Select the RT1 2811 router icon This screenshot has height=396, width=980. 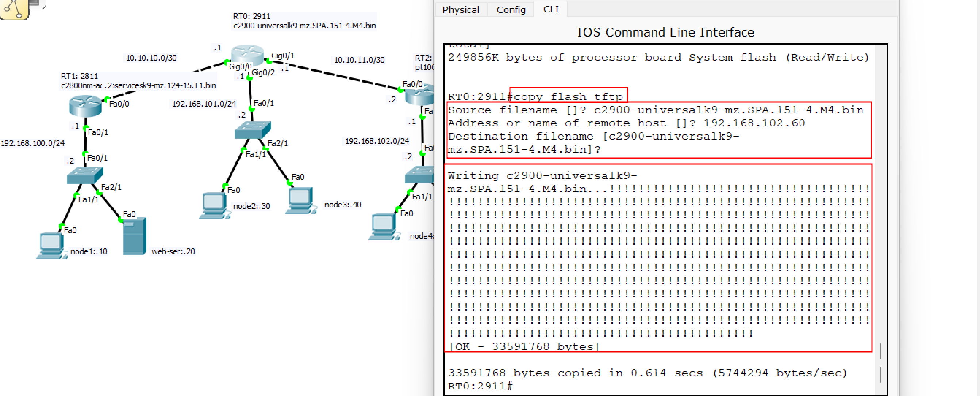coord(85,106)
